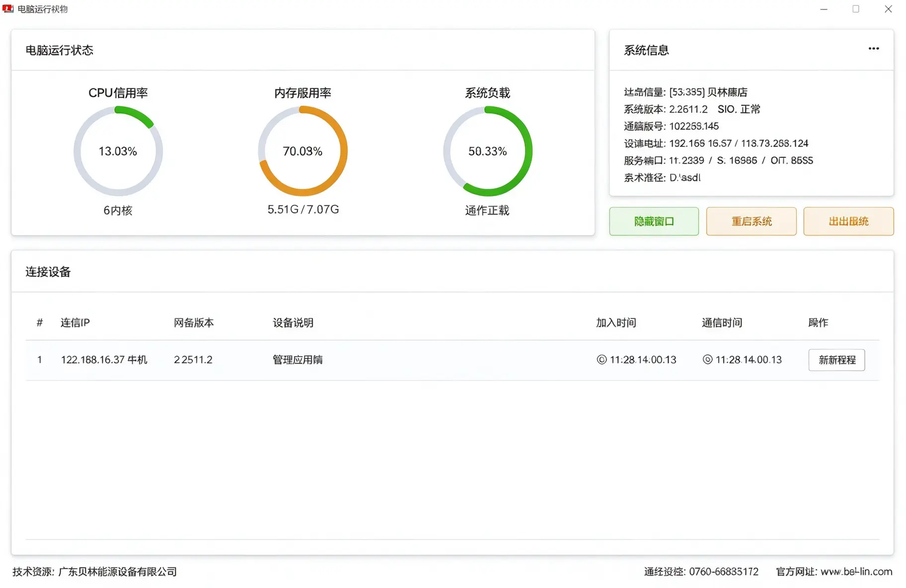Click the 连接设备 panel heading
The image size is (906, 588).
pyautogui.click(x=48, y=272)
